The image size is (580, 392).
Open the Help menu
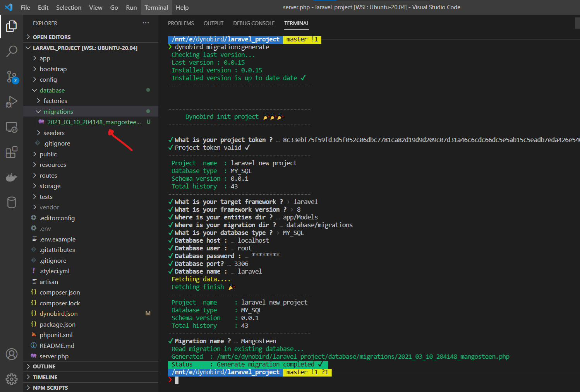[182, 7]
